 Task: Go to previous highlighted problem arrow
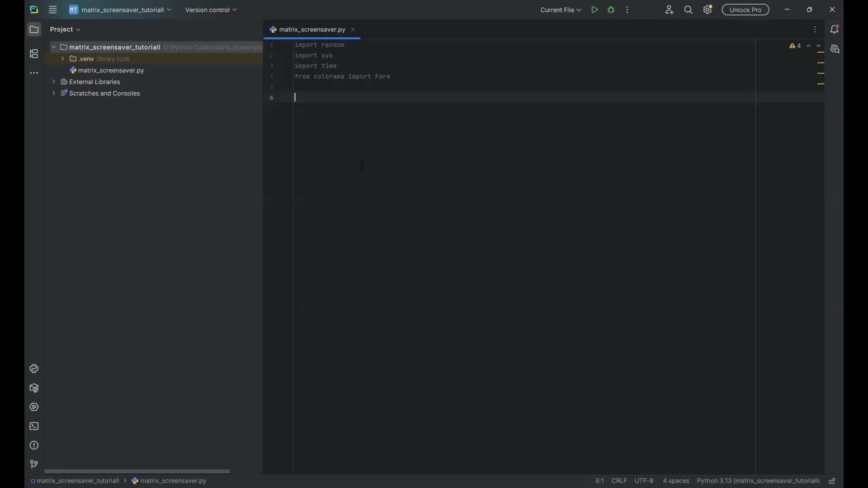[x=808, y=45]
